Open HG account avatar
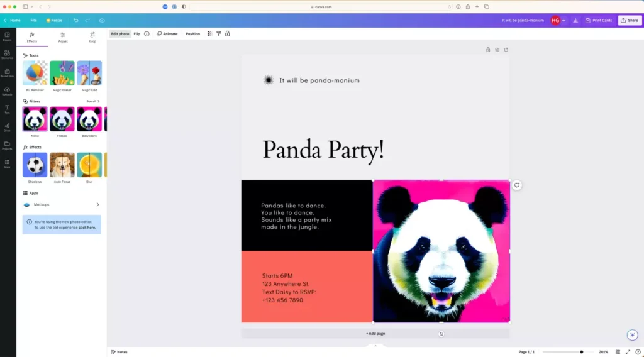 pyautogui.click(x=555, y=20)
